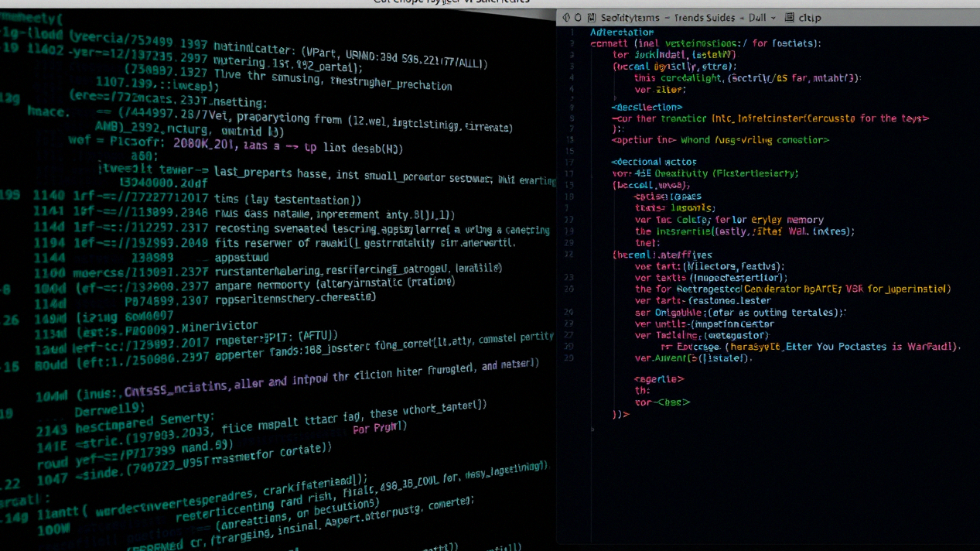980x551 pixels.
Task: Click the "<agerlie>" tag in the right editor
Action: (659, 379)
